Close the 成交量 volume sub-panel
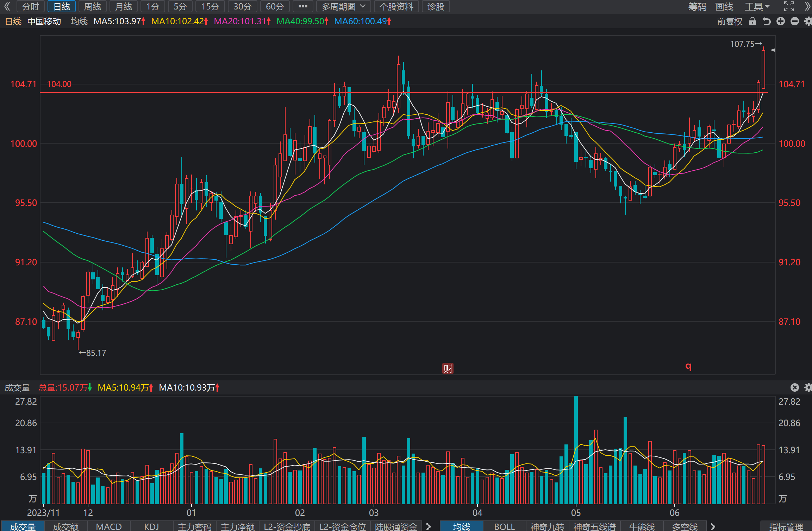This screenshot has height=531, width=812. click(x=795, y=387)
